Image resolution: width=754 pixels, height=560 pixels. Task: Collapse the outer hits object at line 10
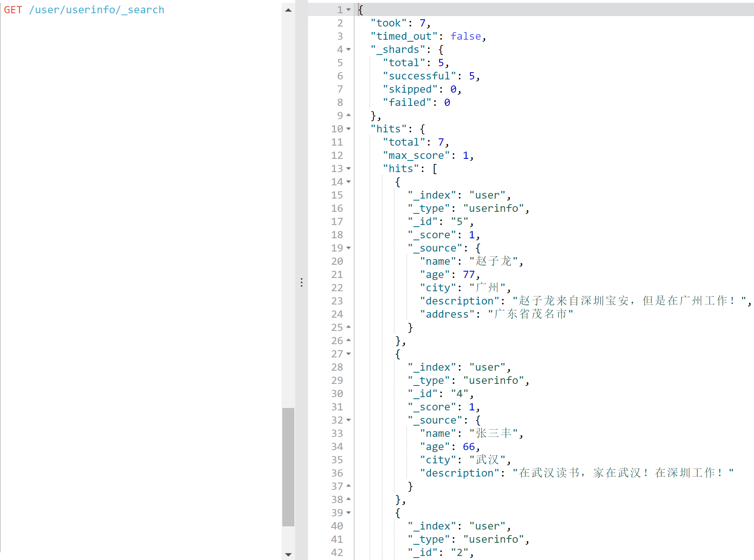[x=349, y=129]
